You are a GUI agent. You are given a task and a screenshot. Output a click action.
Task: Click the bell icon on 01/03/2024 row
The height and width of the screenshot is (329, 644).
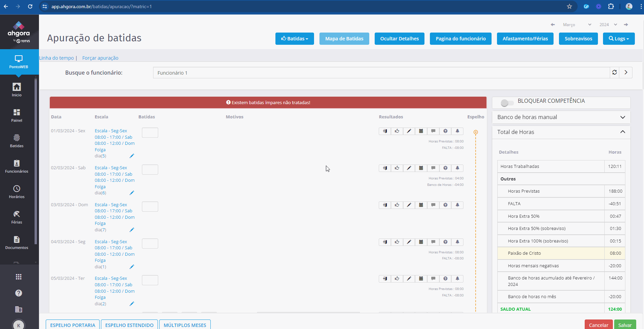(x=457, y=131)
